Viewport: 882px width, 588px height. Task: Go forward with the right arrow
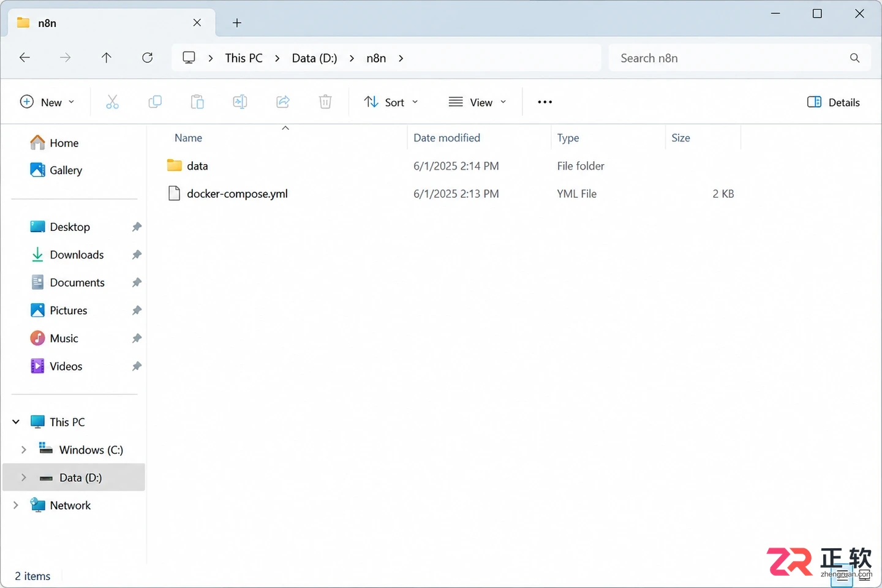(x=65, y=58)
